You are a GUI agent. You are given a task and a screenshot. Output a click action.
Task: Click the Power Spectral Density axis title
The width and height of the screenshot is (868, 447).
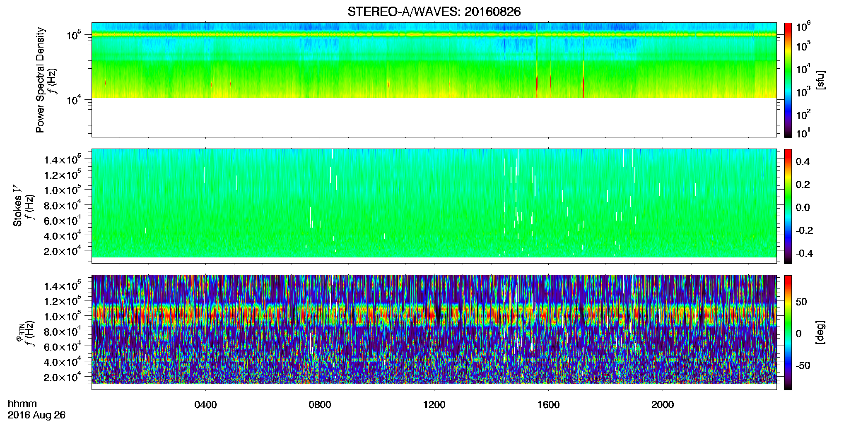(x=40, y=80)
